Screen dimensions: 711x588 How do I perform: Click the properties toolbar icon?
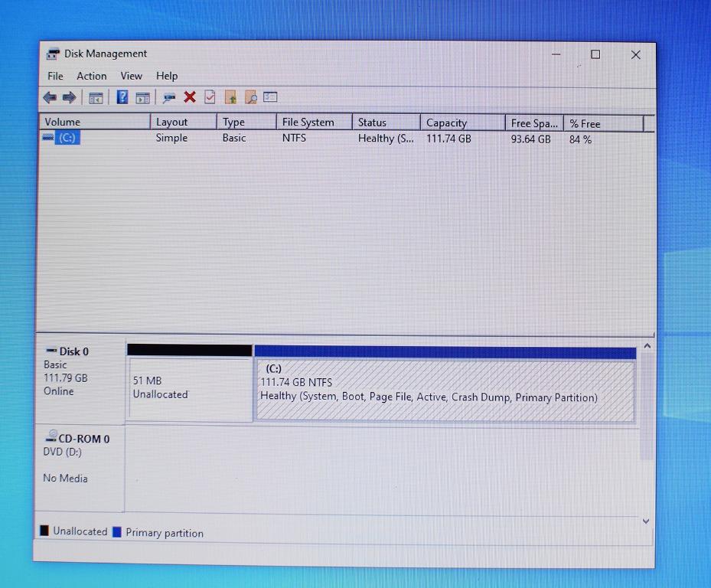coord(209,96)
